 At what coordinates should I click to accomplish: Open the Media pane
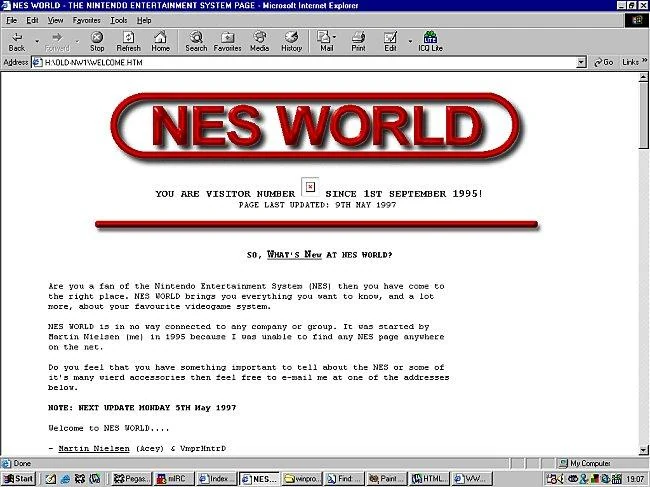(260, 41)
